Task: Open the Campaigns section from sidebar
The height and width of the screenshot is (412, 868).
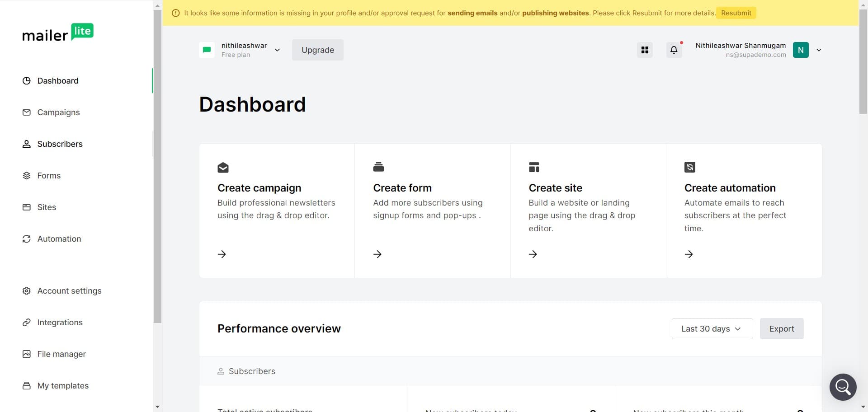Action: pyautogui.click(x=59, y=112)
